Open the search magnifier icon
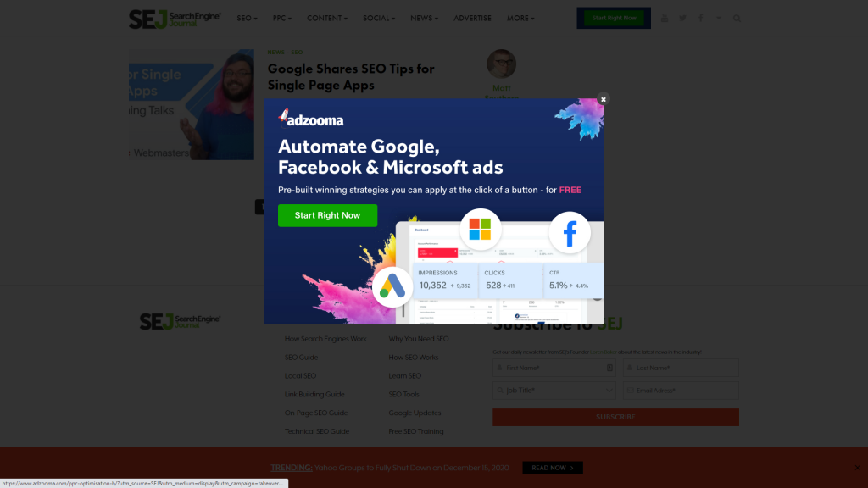The image size is (868, 488). tap(737, 19)
